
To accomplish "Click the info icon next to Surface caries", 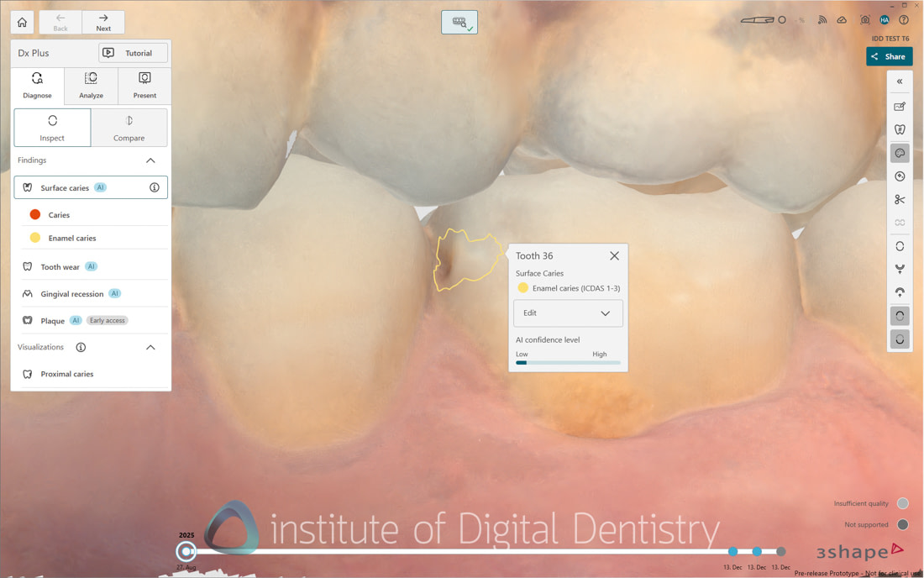I will coord(155,187).
